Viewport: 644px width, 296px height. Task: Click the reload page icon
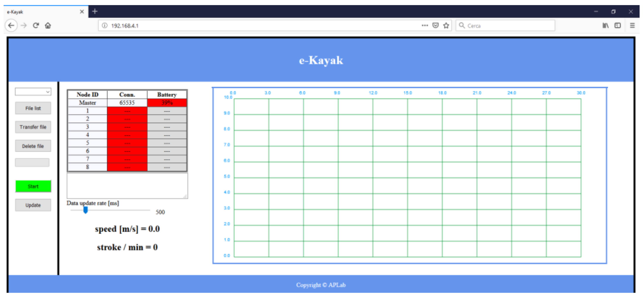coord(36,26)
